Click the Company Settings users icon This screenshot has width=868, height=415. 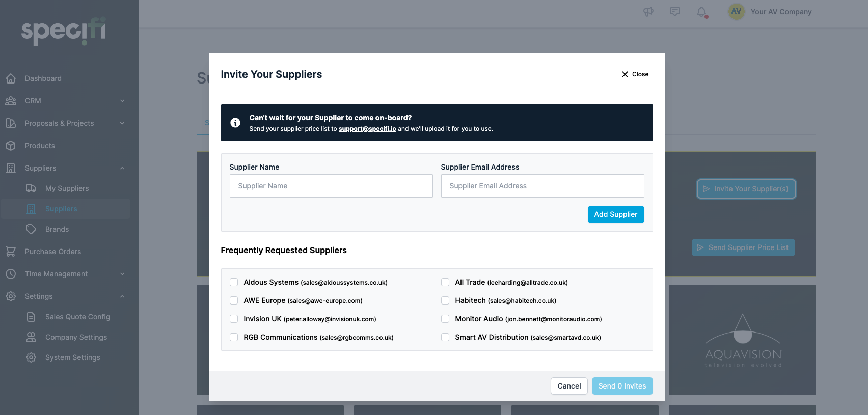31,337
